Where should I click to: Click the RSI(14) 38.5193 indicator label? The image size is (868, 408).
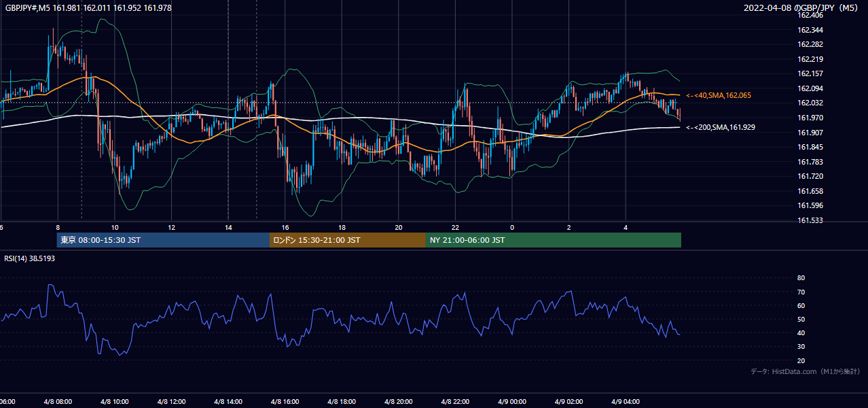pyautogui.click(x=30, y=258)
